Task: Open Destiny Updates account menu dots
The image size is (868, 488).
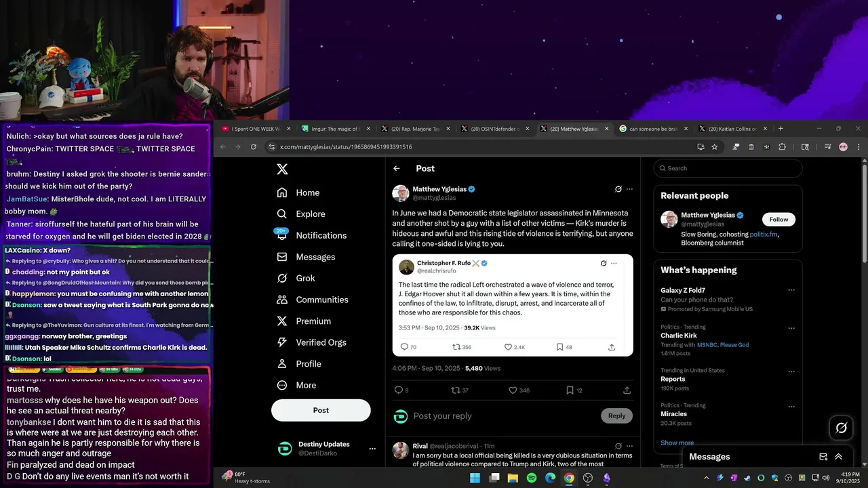Action: [372, 449]
